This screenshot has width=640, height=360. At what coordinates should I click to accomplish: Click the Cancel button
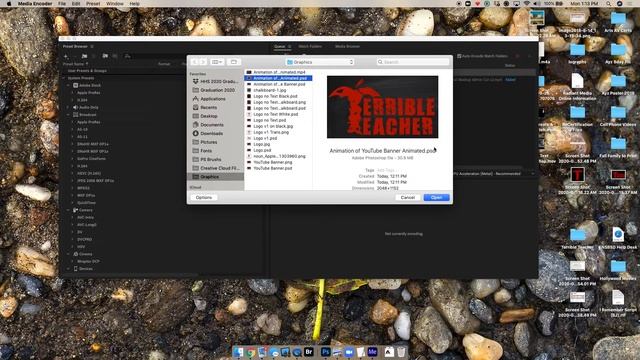[407, 198]
